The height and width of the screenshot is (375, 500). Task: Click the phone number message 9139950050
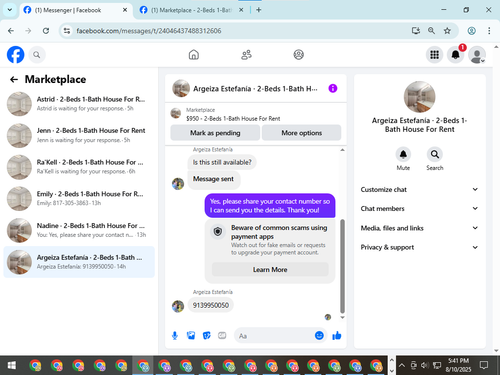(x=211, y=305)
